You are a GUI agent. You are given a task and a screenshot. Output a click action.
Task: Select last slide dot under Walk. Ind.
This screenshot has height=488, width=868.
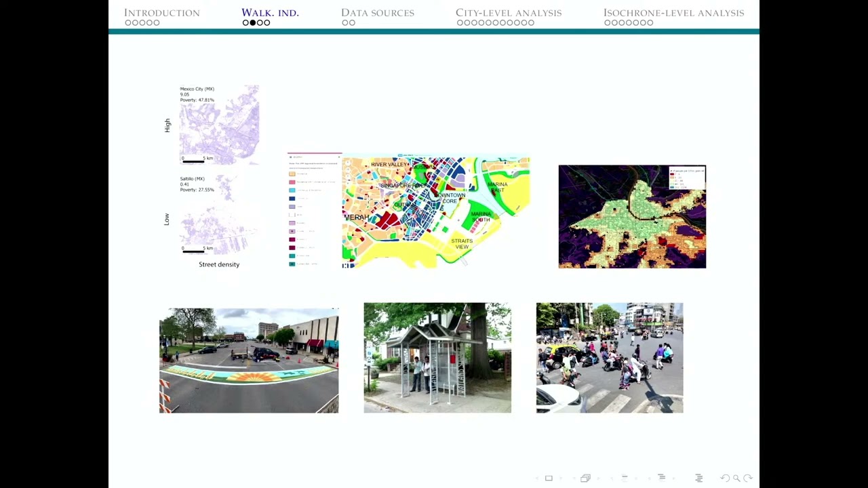pyautogui.click(x=267, y=23)
